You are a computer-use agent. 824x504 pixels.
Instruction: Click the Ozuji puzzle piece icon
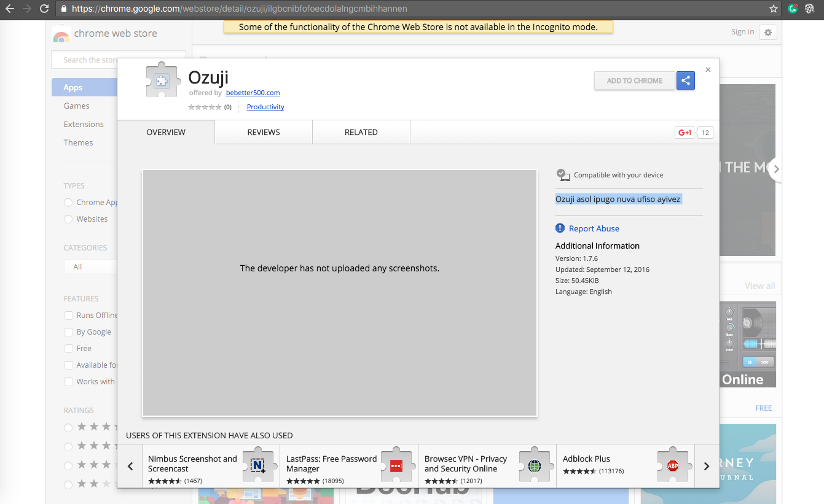(162, 80)
